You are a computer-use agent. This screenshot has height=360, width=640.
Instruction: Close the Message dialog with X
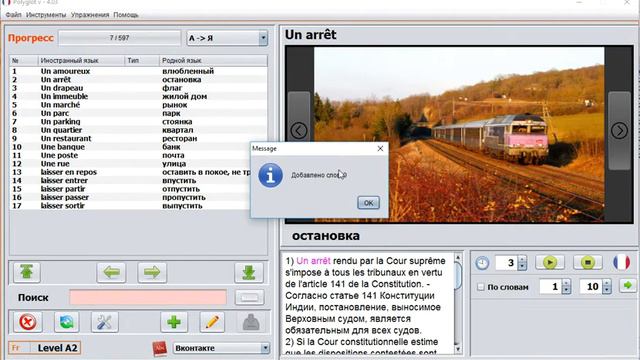tap(380, 149)
